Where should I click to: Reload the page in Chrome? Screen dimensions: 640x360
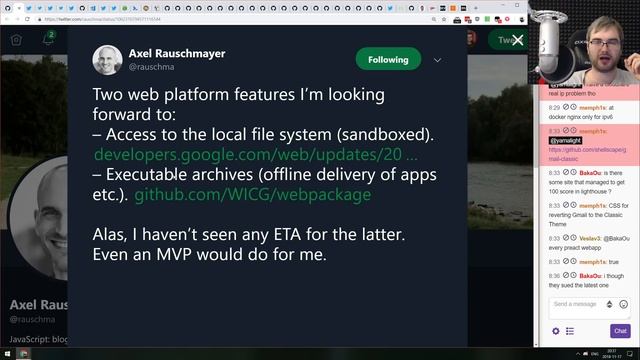click(x=27, y=19)
